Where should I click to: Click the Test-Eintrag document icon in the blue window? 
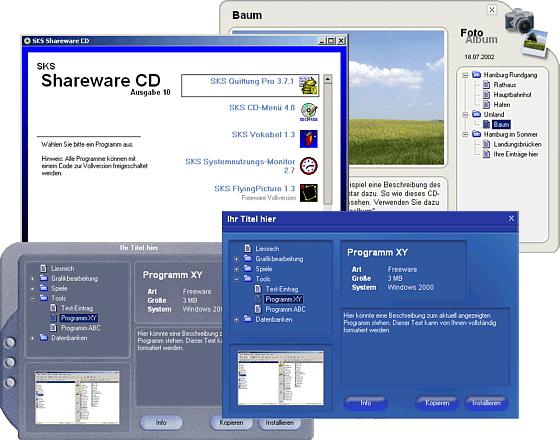[258, 289]
